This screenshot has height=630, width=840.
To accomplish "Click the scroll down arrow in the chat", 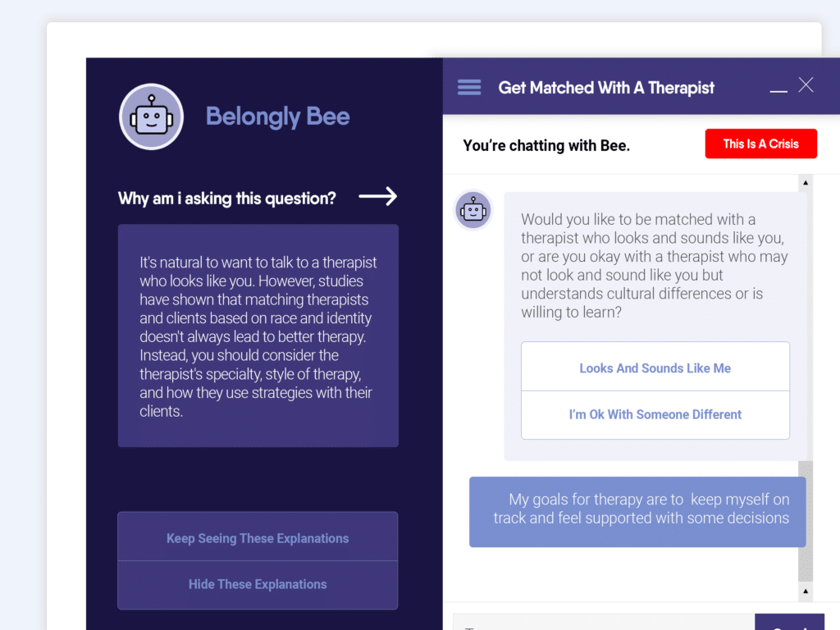I will coord(806,591).
